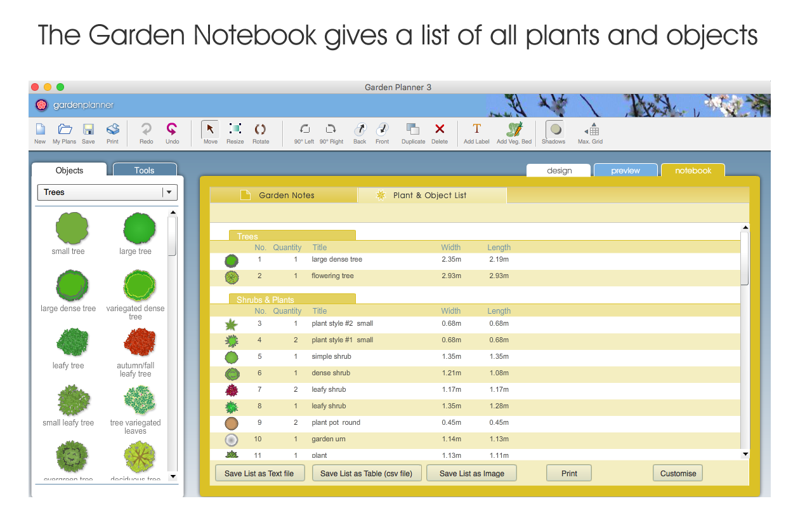This screenshot has height=508, width=812.
Task: Click the plant list scroll up arrow
Action: click(x=745, y=227)
